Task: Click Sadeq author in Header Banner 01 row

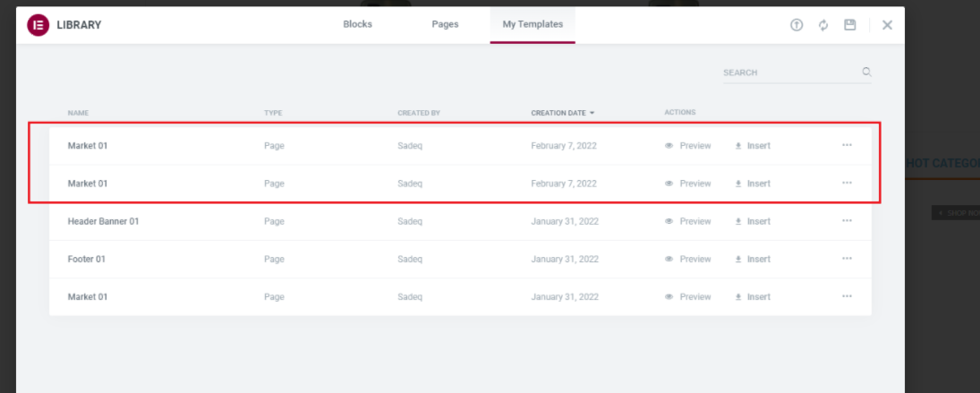Action: pyautogui.click(x=410, y=221)
